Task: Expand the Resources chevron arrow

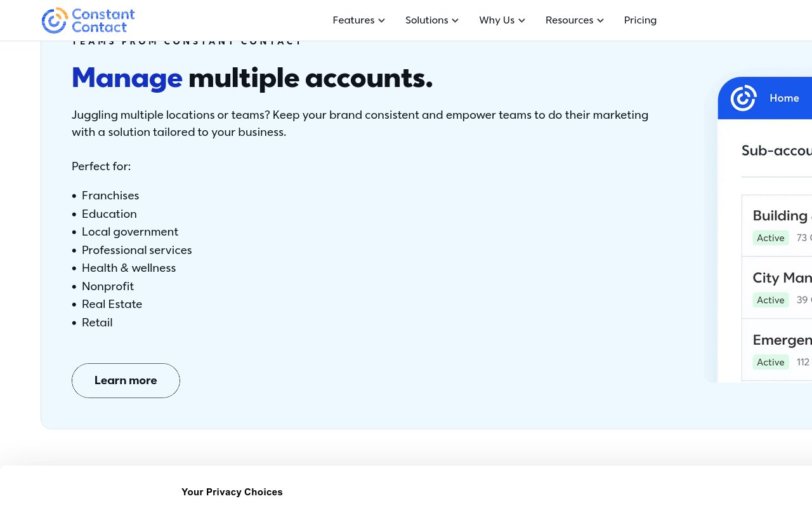Action: coord(600,20)
